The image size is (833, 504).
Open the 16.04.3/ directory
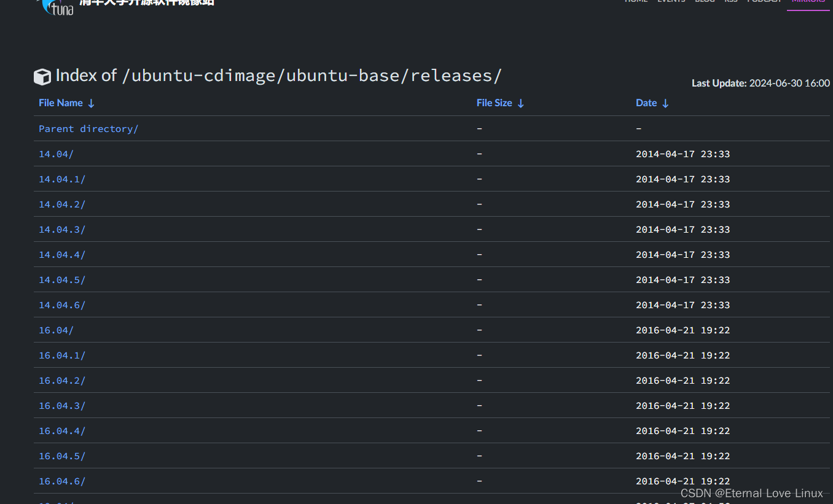(x=61, y=405)
